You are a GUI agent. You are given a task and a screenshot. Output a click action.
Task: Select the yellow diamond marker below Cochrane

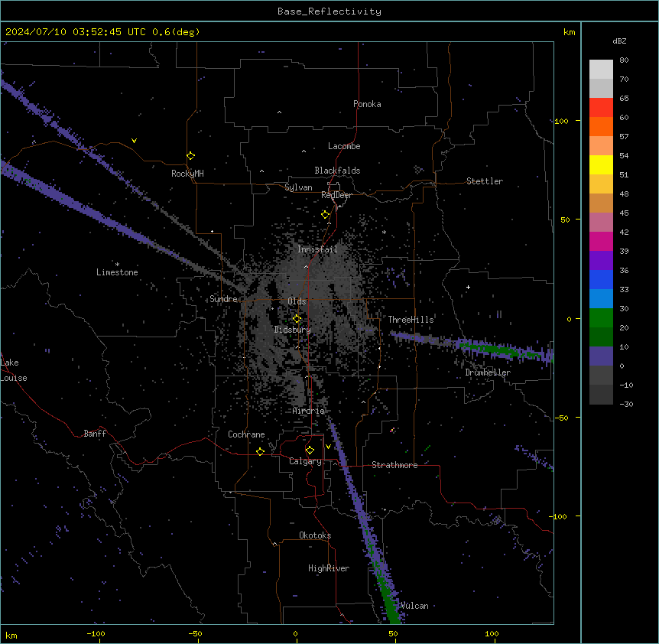(260, 451)
